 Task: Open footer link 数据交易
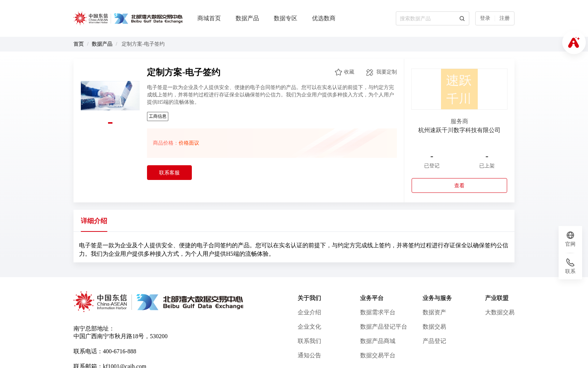point(434,327)
